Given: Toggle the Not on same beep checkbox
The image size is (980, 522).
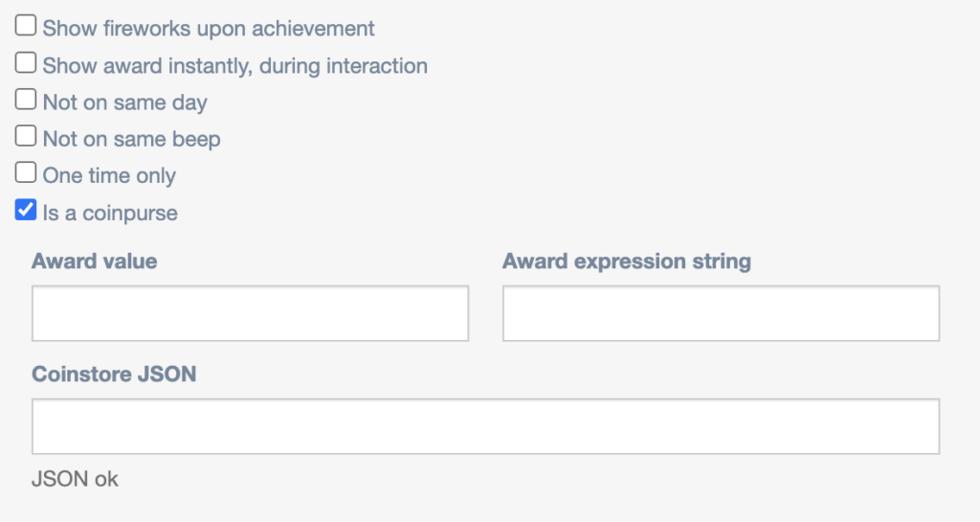Looking at the screenshot, I should 26,137.
